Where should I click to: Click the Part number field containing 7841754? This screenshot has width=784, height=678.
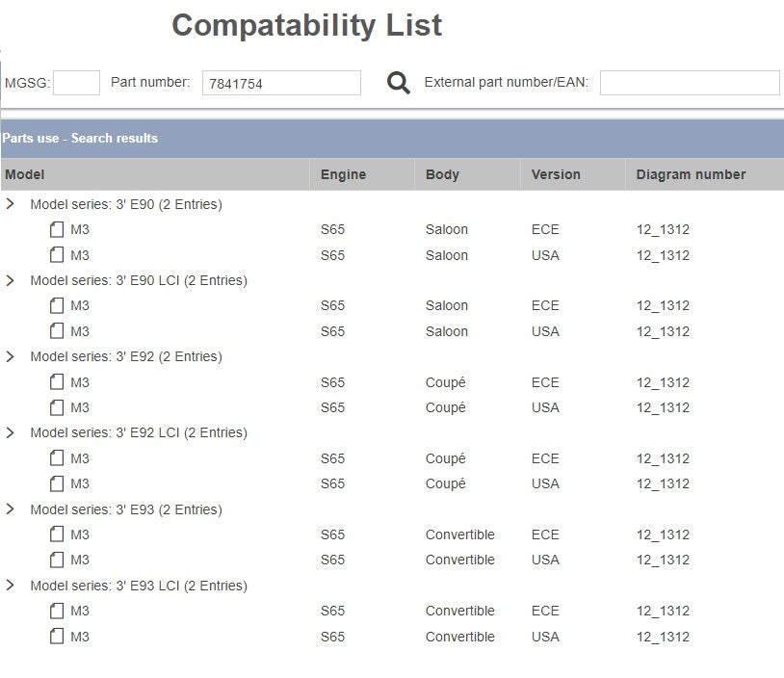[281, 84]
